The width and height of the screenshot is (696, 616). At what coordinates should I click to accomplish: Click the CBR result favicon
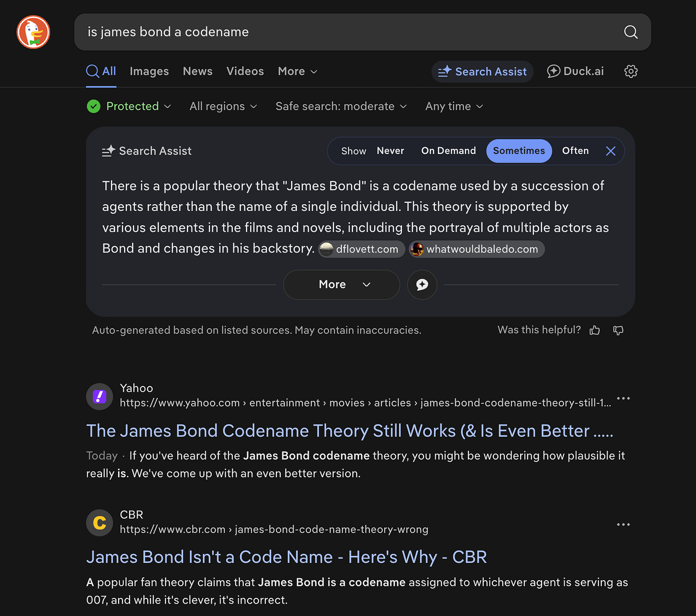pos(99,523)
